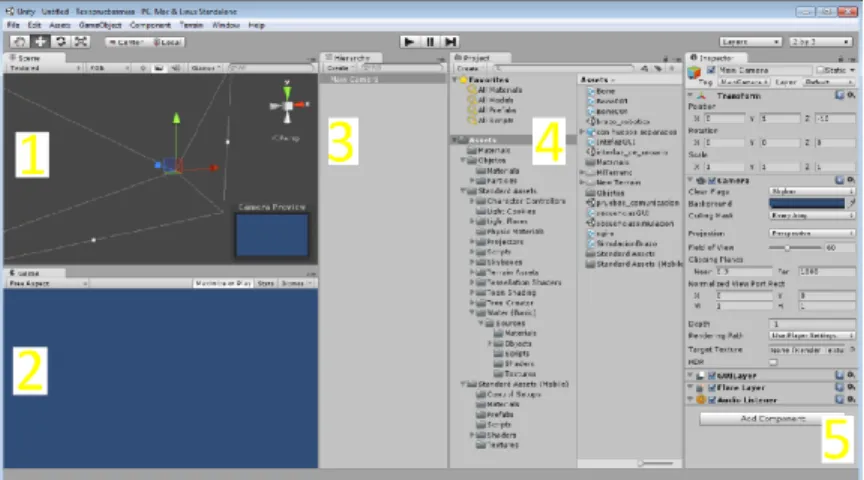Click Project search-by-label filter icon
Viewport: 864px width, 480px height.
pyautogui.click(x=658, y=68)
